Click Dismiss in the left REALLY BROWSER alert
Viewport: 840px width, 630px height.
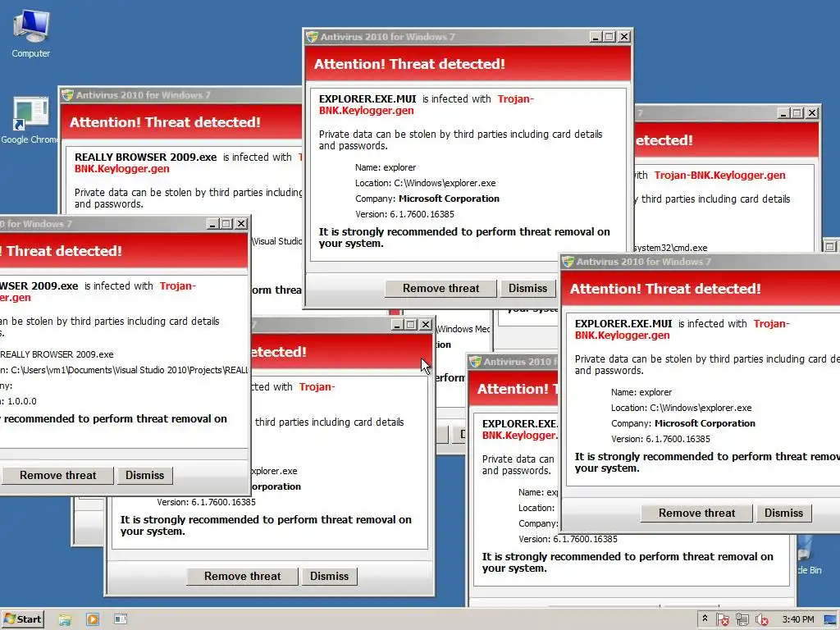coord(144,475)
